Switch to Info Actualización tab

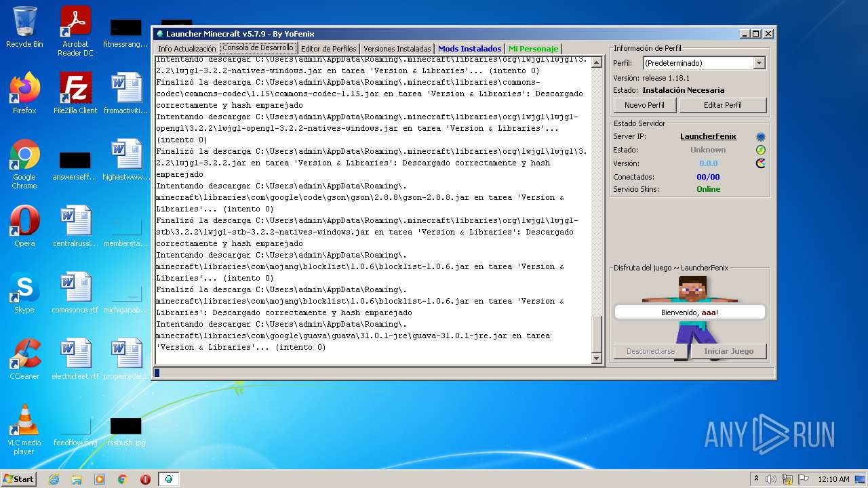[187, 49]
